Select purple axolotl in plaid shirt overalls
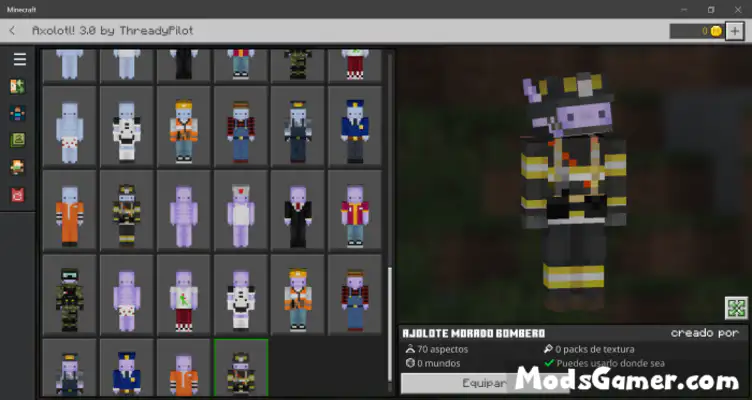The height and width of the screenshot is (400, 752). coord(355,295)
